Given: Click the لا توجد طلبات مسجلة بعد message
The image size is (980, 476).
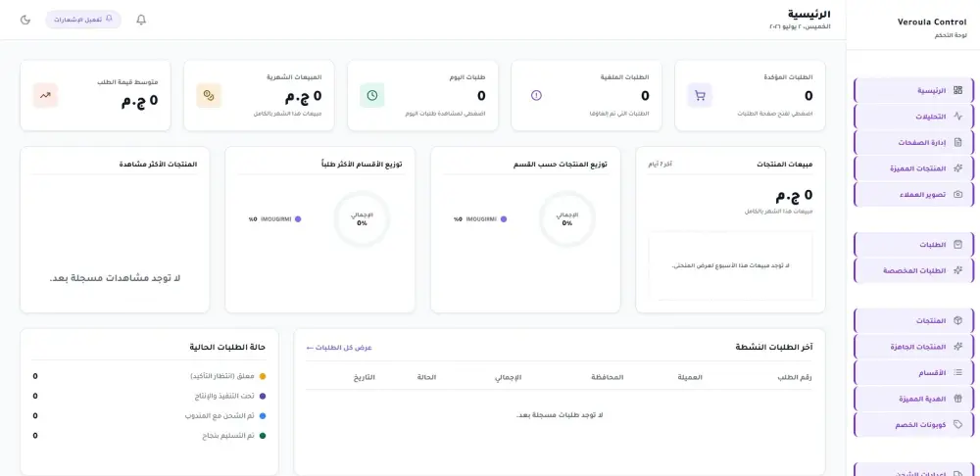Looking at the screenshot, I should click(x=560, y=415).
